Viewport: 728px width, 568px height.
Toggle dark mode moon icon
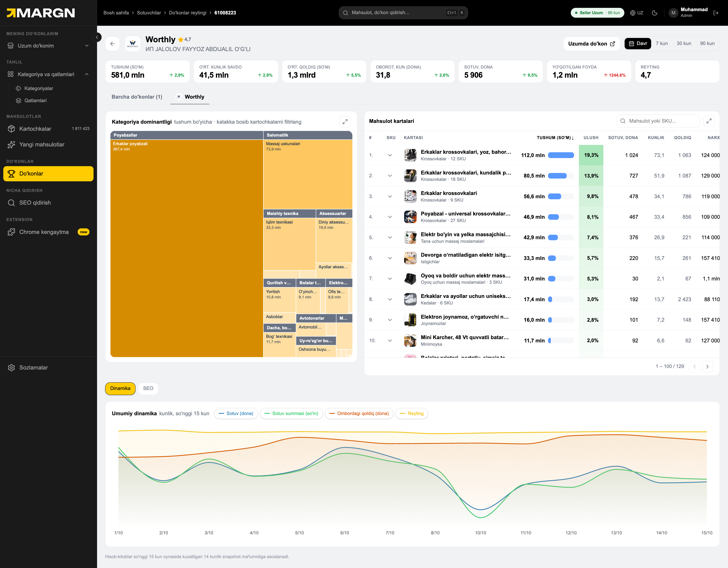coord(654,13)
